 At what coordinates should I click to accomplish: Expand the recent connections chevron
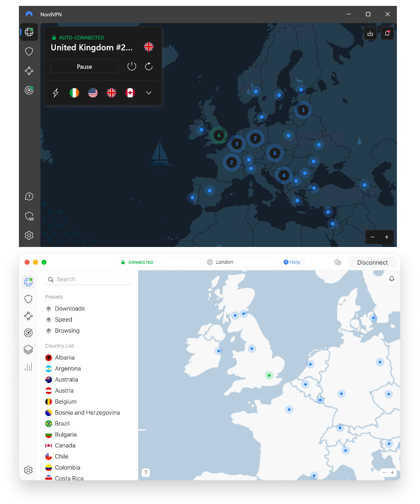[x=149, y=93]
